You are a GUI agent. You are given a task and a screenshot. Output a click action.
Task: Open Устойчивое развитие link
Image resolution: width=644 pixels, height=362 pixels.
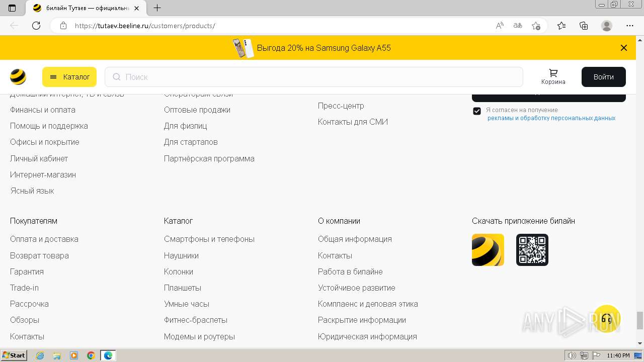tap(357, 288)
